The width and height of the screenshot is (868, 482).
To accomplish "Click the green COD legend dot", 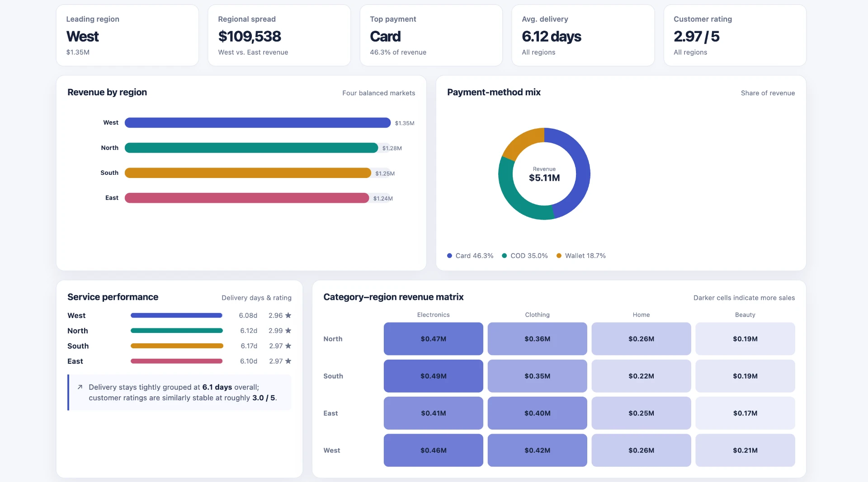I will coord(504,256).
